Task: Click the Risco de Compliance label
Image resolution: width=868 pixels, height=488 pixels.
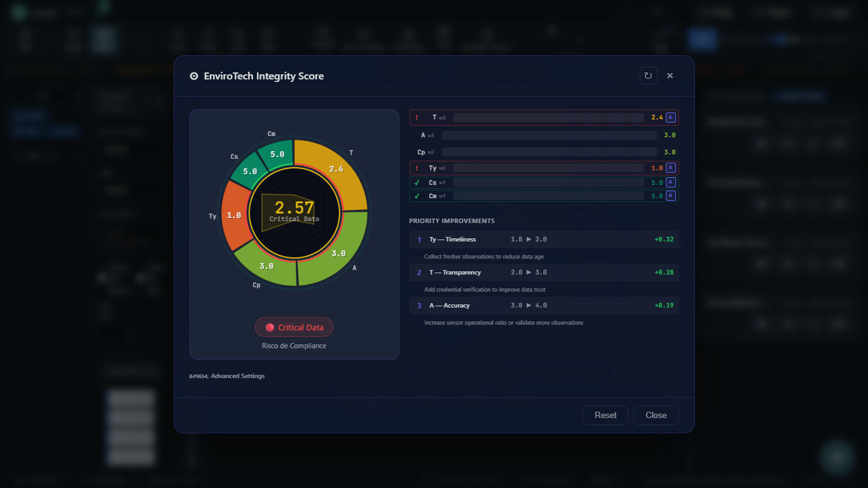Action: coord(294,346)
